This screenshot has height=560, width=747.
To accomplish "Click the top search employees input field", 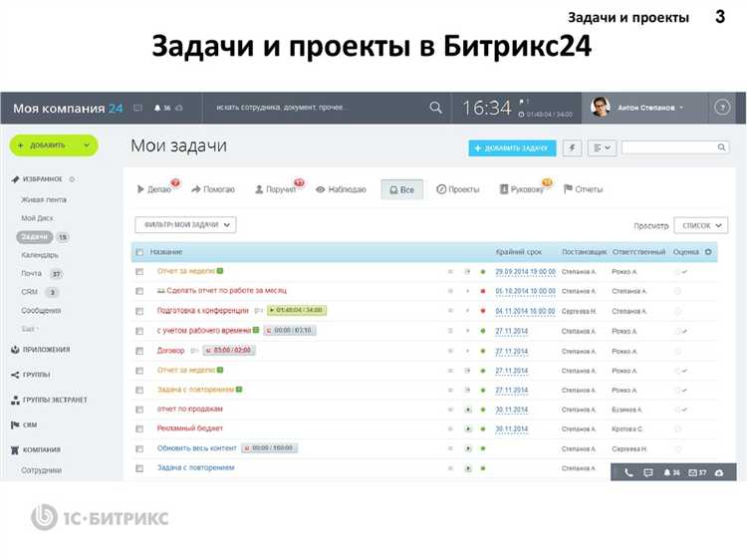I will pyautogui.click(x=315, y=108).
